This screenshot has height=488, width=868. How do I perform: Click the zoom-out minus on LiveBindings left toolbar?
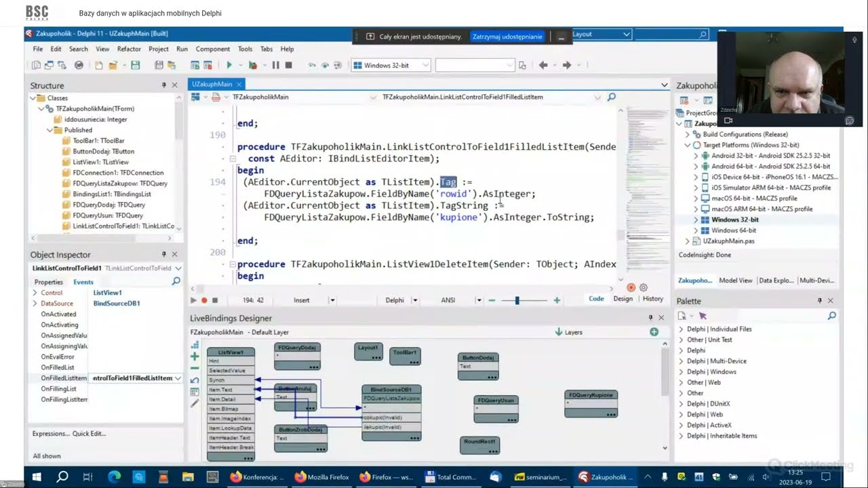click(195, 368)
